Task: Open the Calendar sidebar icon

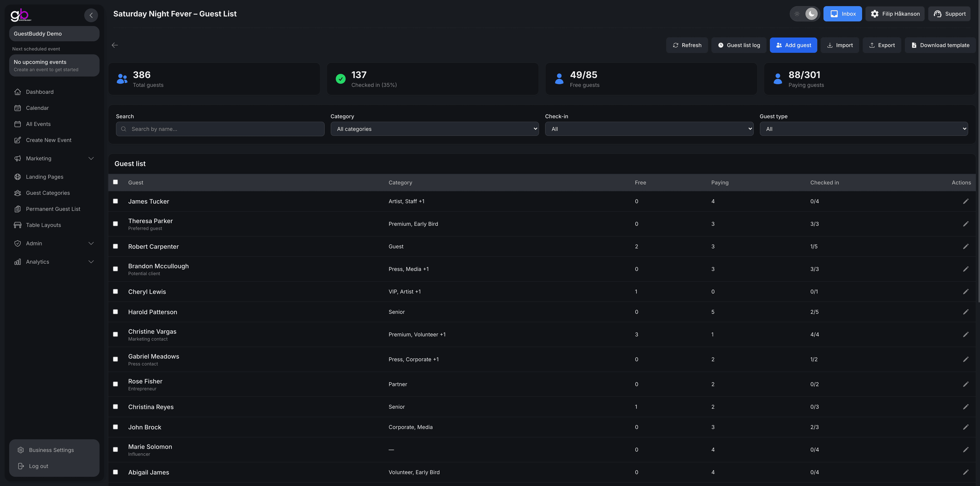Action: [18, 108]
